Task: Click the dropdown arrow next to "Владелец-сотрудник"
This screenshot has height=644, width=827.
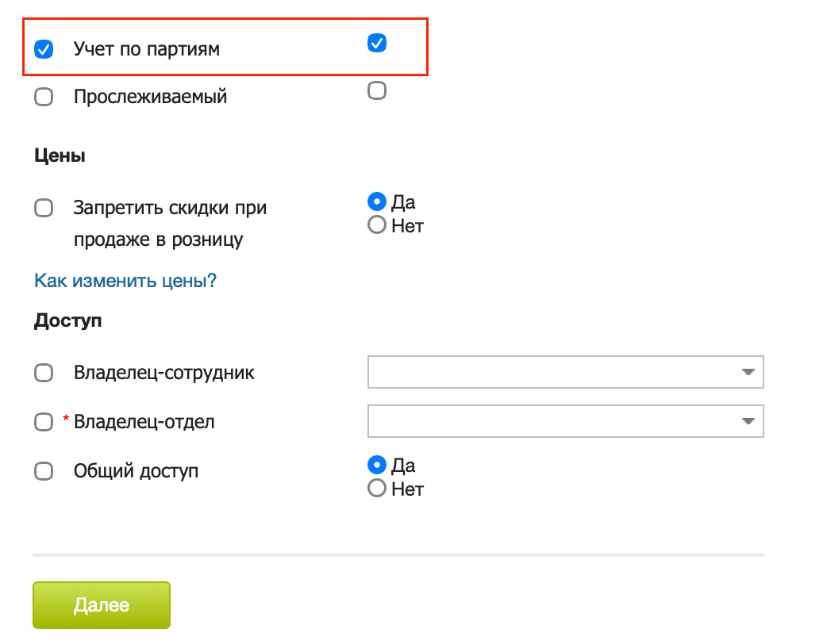Action: 747,372
